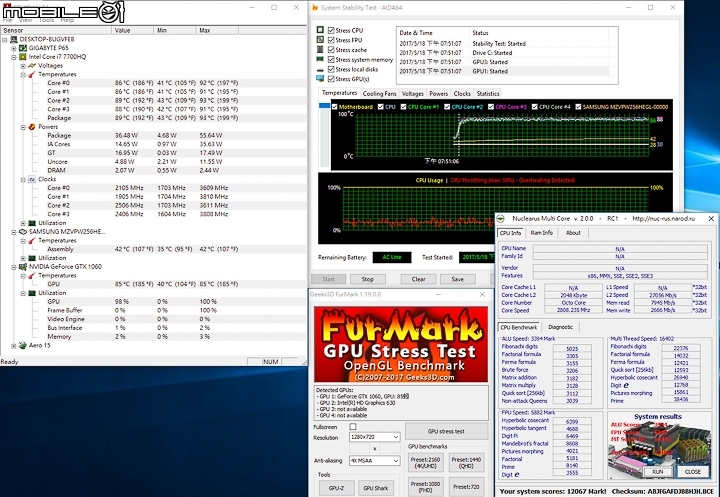Screen dimensions: 720x497
Task: Click the Stress local disks drive icon
Action: click(x=320, y=69)
